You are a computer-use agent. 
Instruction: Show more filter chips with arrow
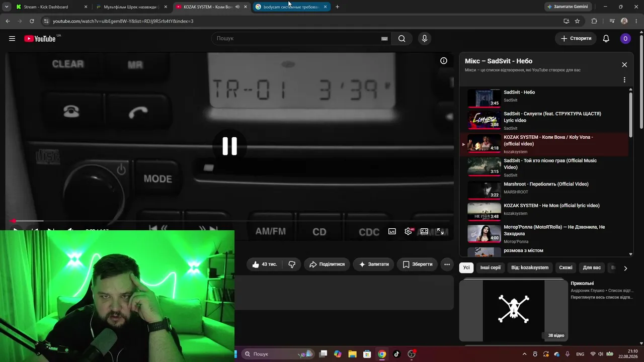pyautogui.click(x=625, y=268)
